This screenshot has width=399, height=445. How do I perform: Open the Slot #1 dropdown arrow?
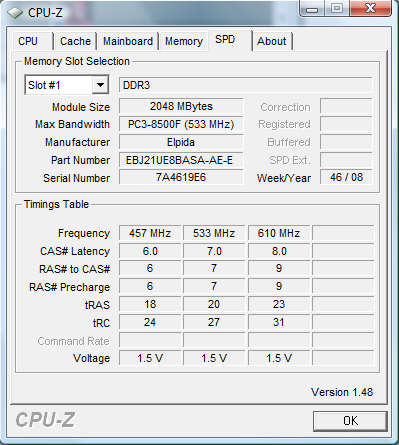tap(100, 85)
